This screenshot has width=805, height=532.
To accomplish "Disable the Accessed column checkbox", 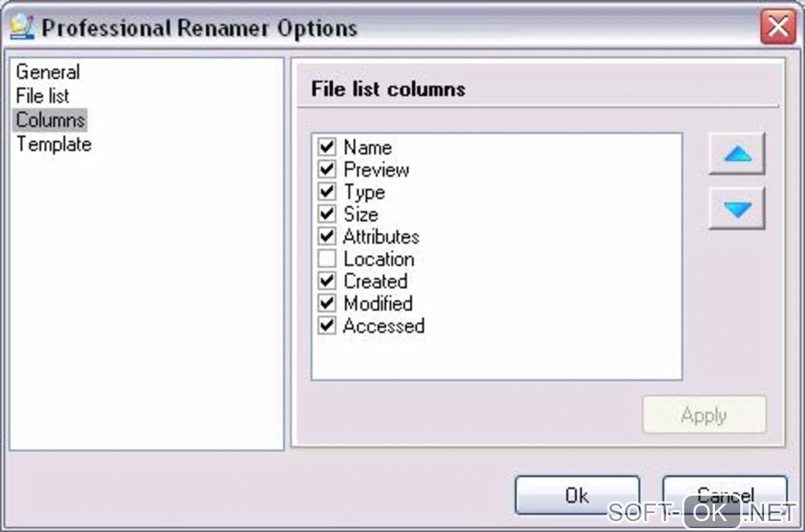I will (327, 325).
